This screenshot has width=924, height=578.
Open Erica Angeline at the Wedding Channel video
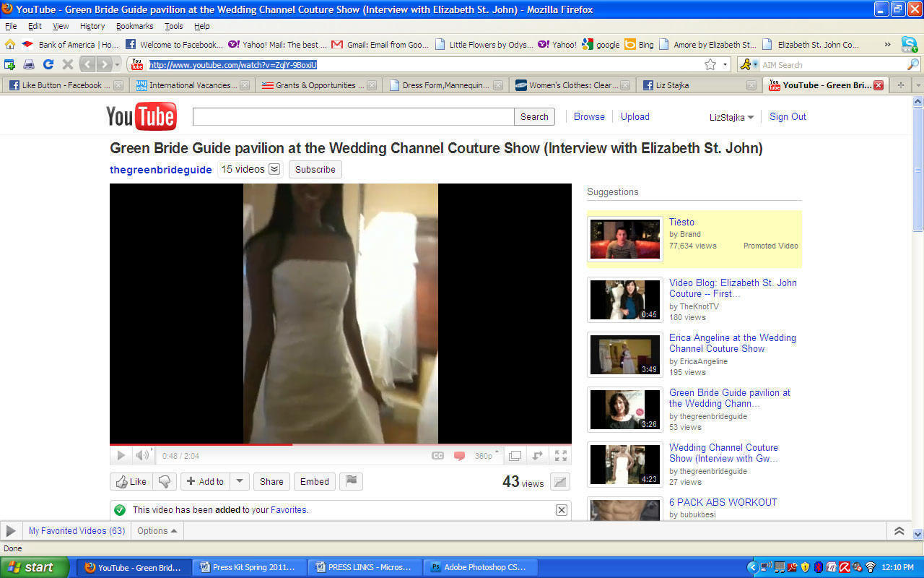(x=733, y=343)
